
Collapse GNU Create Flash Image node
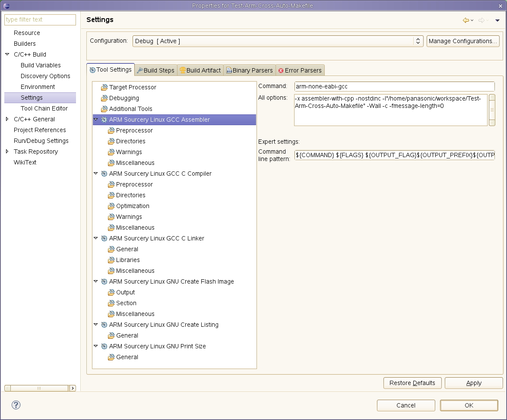tap(96, 281)
